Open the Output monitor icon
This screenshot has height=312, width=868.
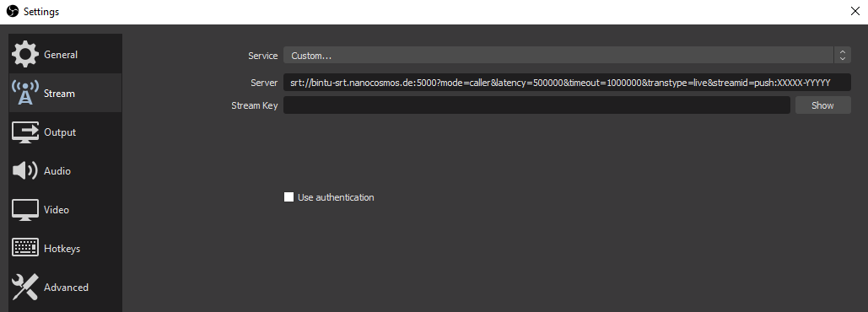click(x=25, y=132)
